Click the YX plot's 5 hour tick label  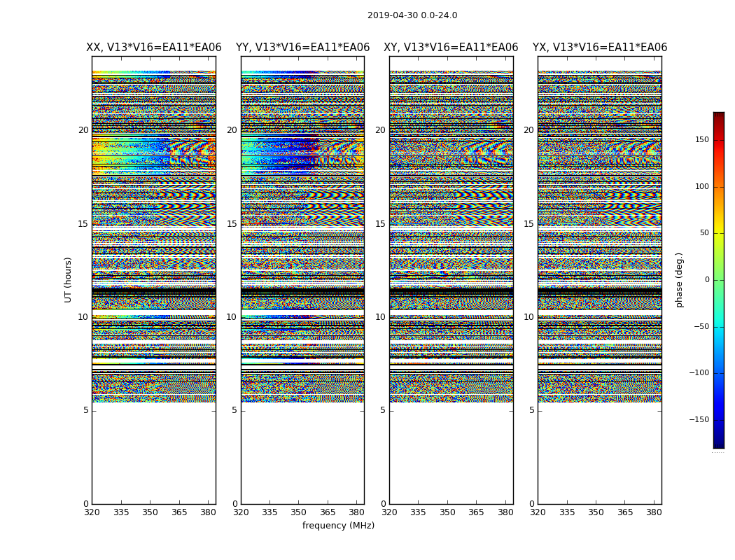532,410
